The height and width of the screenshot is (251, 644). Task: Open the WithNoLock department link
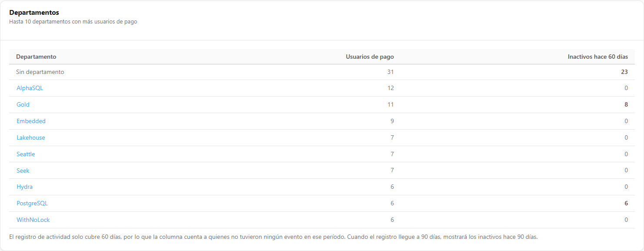point(33,220)
